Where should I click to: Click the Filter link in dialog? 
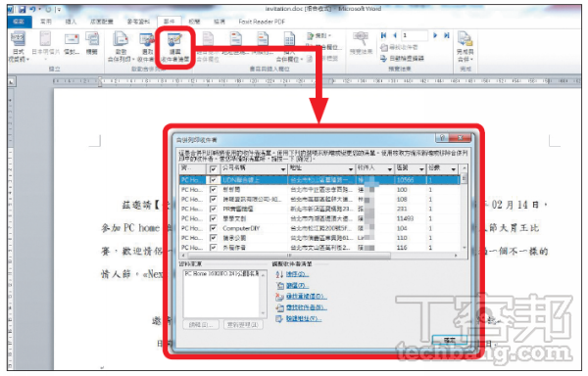tap(297, 286)
